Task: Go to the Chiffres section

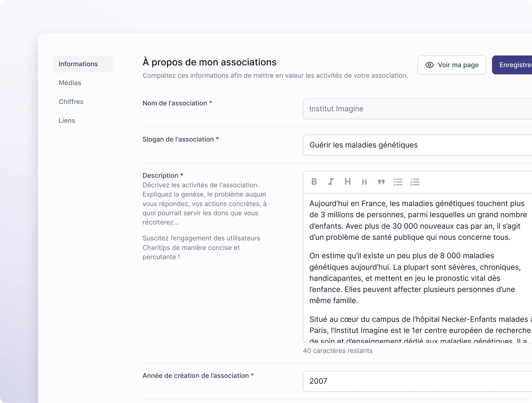Action: (71, 102)
